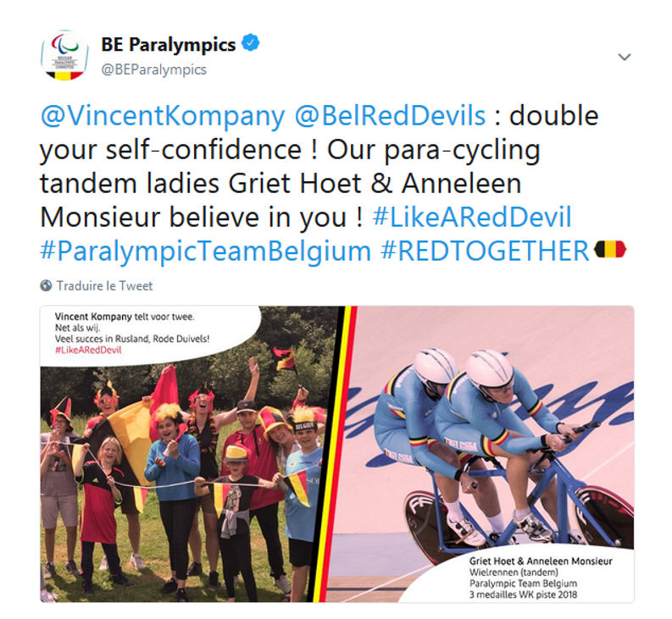Click the black-yellow-red diagonal stripe divider

[336, 454]
